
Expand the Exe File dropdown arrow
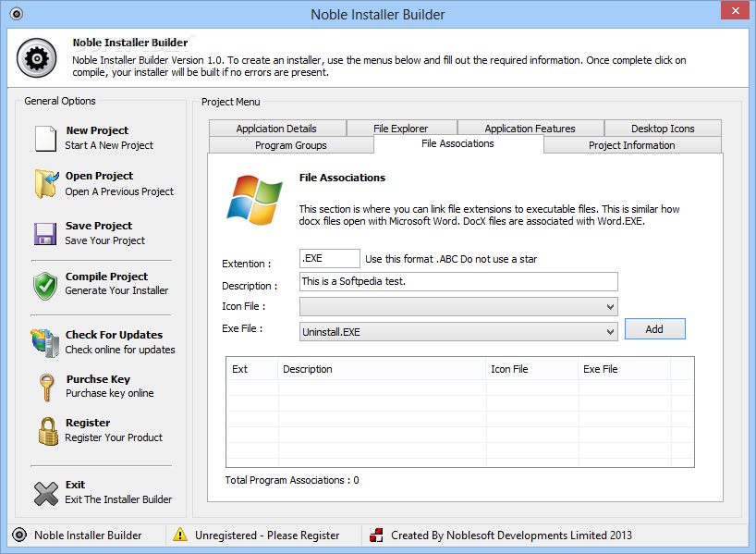click(610, 332)
